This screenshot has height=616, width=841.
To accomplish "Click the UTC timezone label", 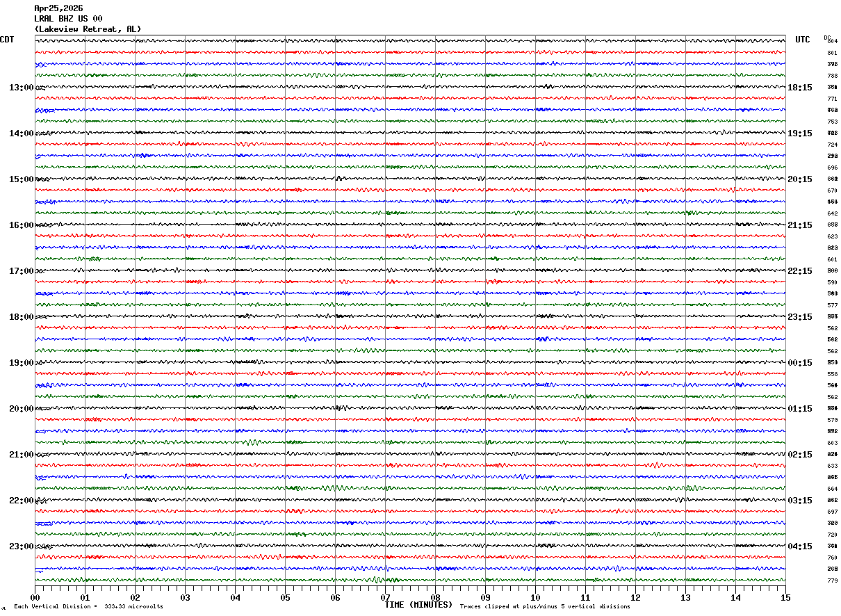I will click(x=803, y=40).
